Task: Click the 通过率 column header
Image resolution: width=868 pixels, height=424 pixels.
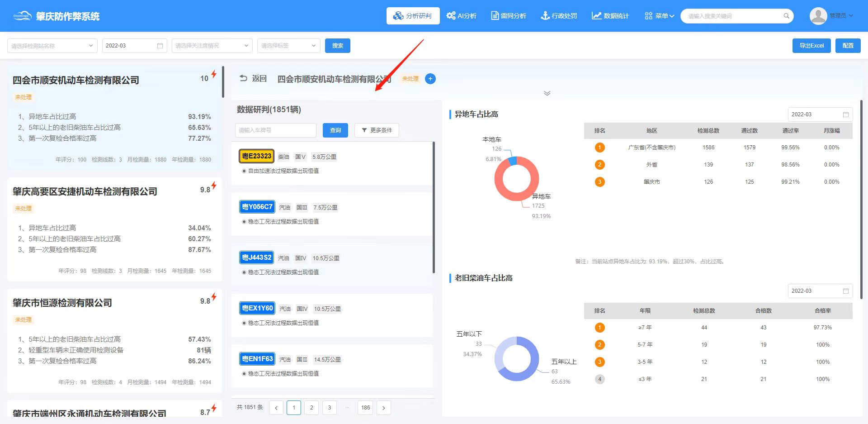Action: click(x=790, y=131)
